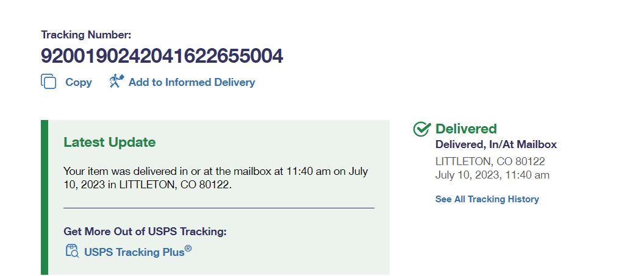Open the Add to Informed Delivery link

191,82
